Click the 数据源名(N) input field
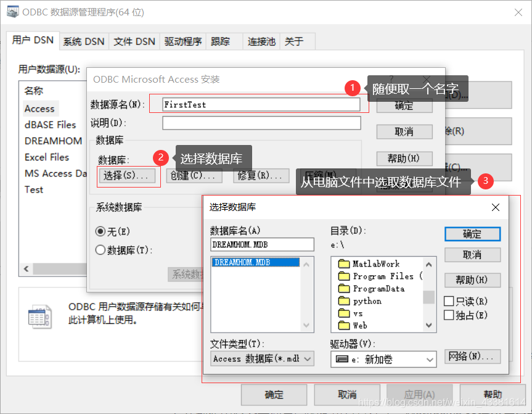Screen dimensions: 532x414 point(261,105)
